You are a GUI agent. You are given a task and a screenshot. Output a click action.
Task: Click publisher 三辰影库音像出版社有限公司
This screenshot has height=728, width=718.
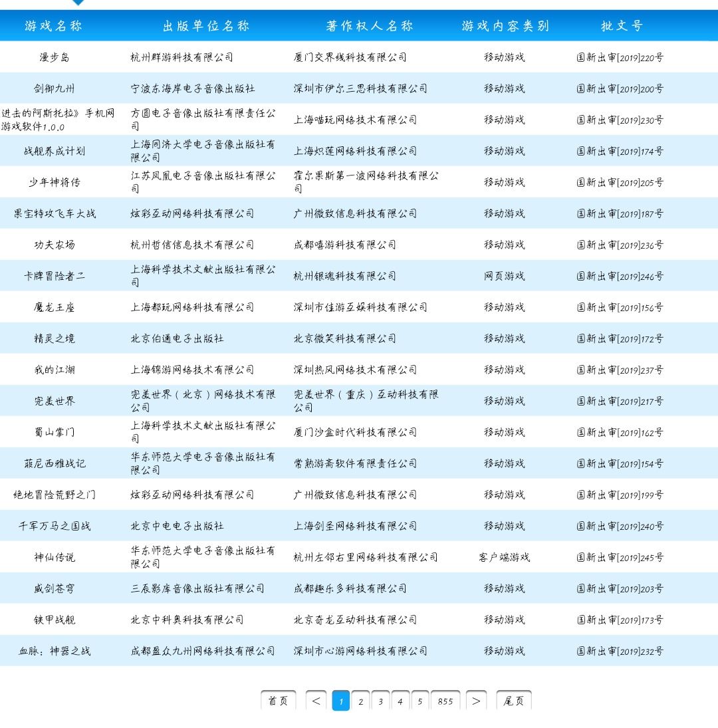click(197, 588)
